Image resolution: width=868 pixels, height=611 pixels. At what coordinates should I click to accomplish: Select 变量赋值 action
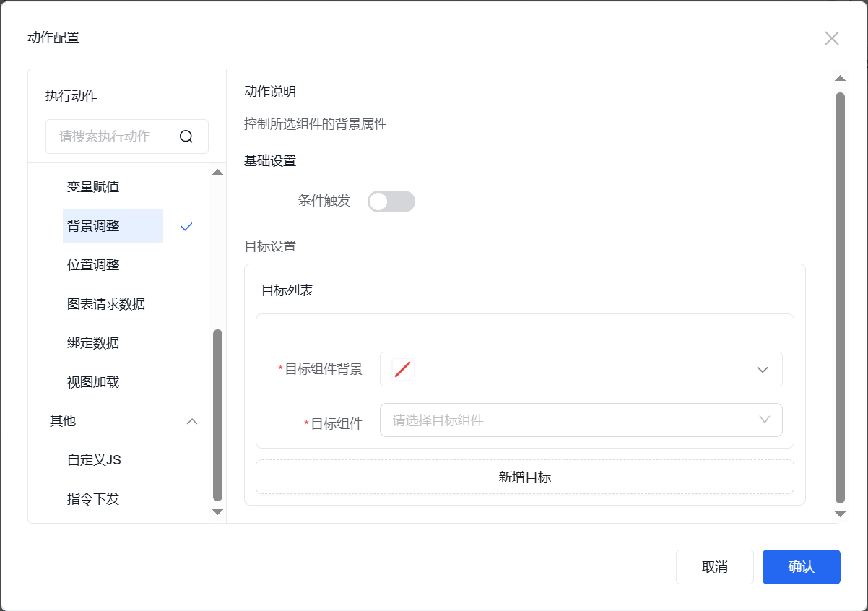(x=93, y=187)
